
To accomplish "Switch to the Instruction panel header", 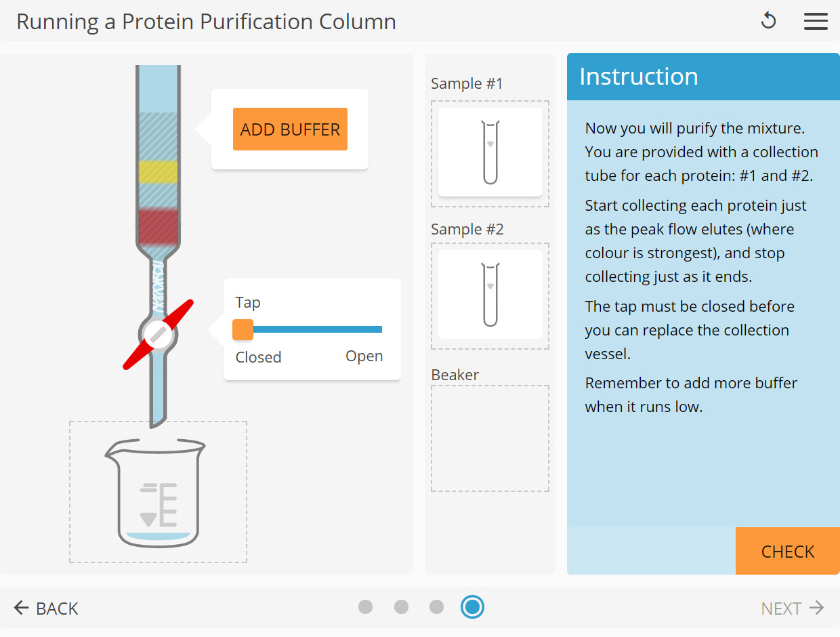I will click(637, 77).
